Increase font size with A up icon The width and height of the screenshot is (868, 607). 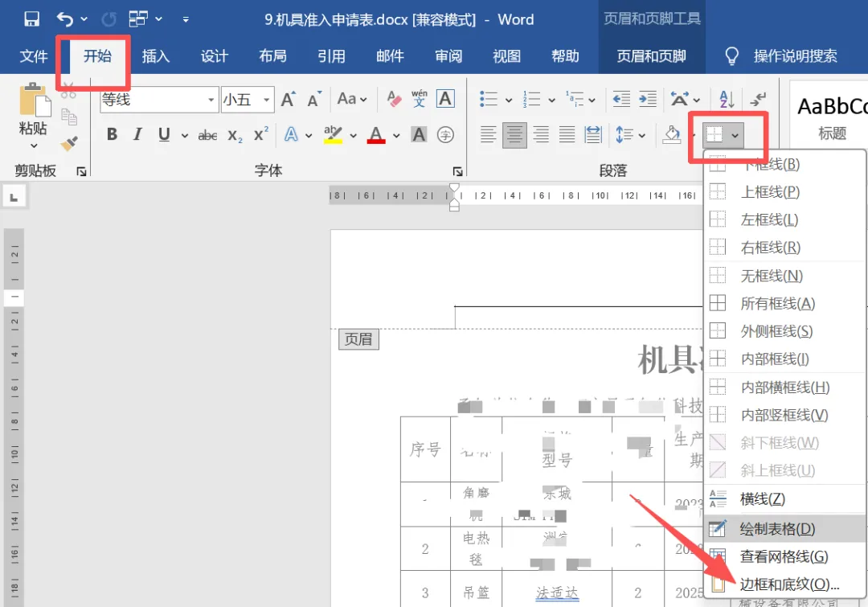tap(289, 100)
